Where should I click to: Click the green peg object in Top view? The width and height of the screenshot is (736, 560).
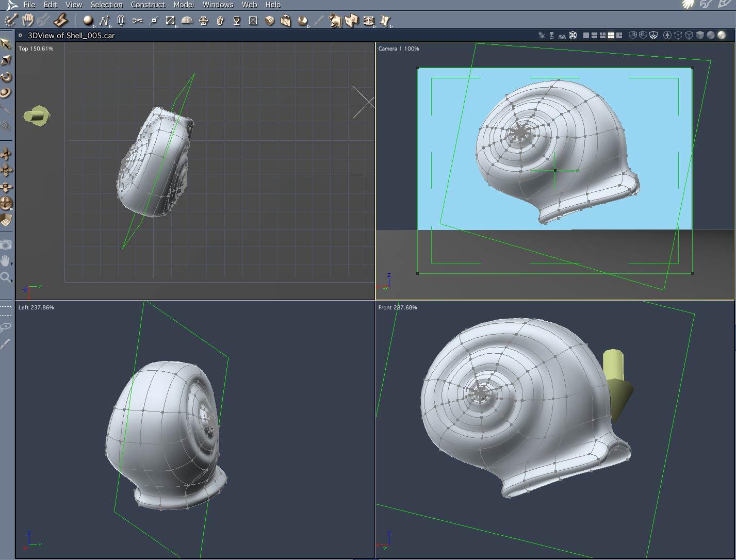pyautogui.click(x=37, y=116)
